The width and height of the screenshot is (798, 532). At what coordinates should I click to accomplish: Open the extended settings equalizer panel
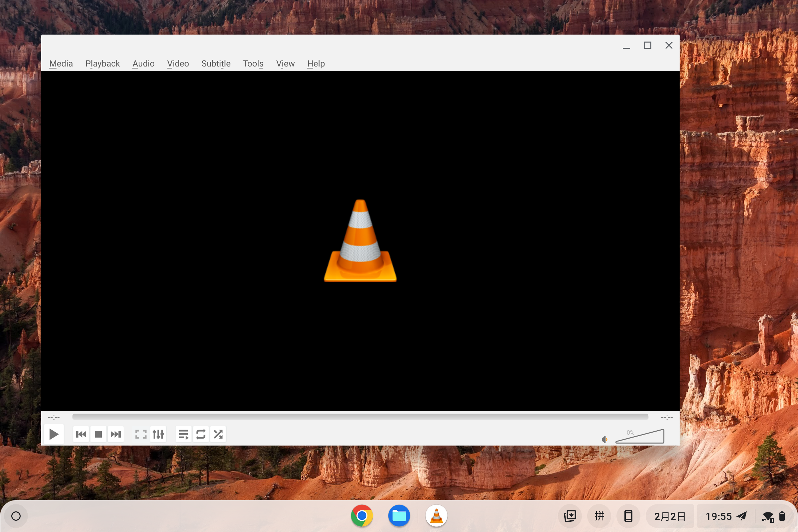click(x=158, y=434)
